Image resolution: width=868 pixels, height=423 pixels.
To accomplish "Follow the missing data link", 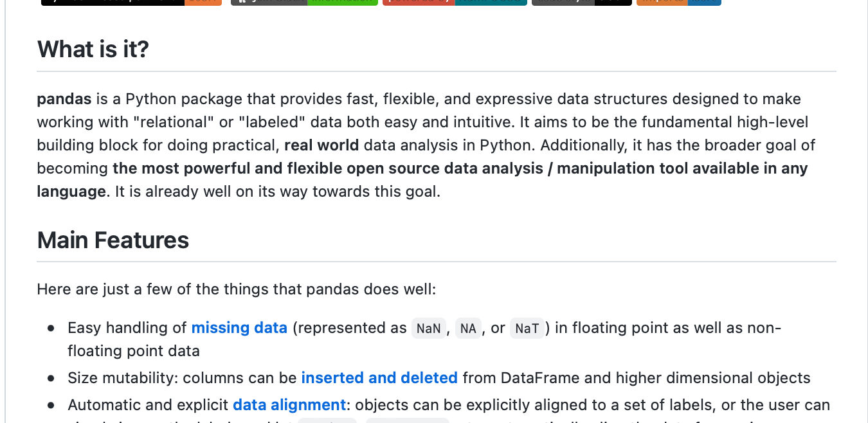I will 239,328.
